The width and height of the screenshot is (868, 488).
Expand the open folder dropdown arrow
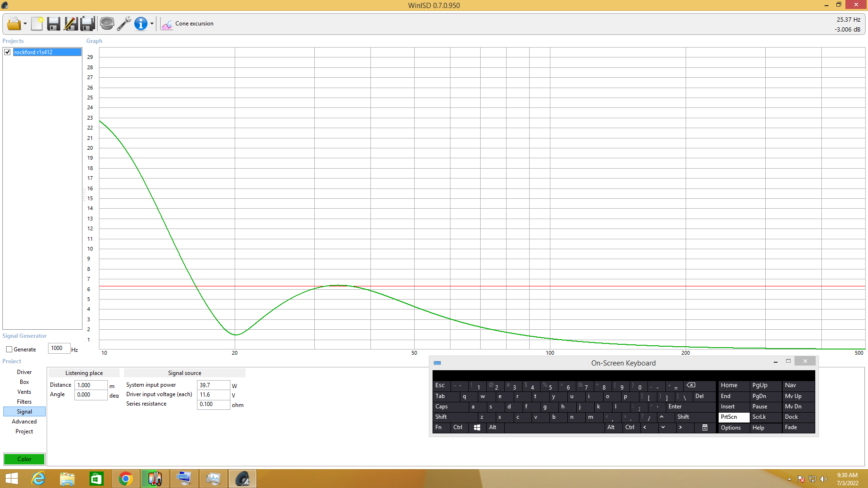pos(25,24)
